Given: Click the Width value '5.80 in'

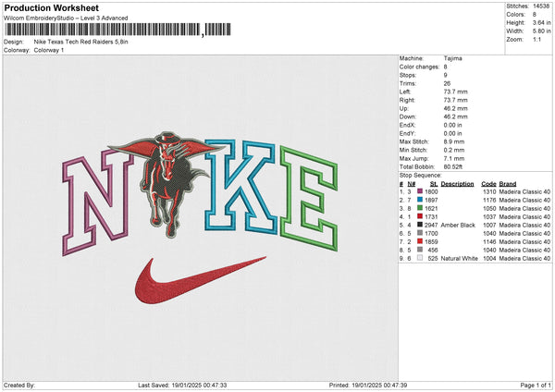Looking at the screenshot, I should click(x=541, y=31).
